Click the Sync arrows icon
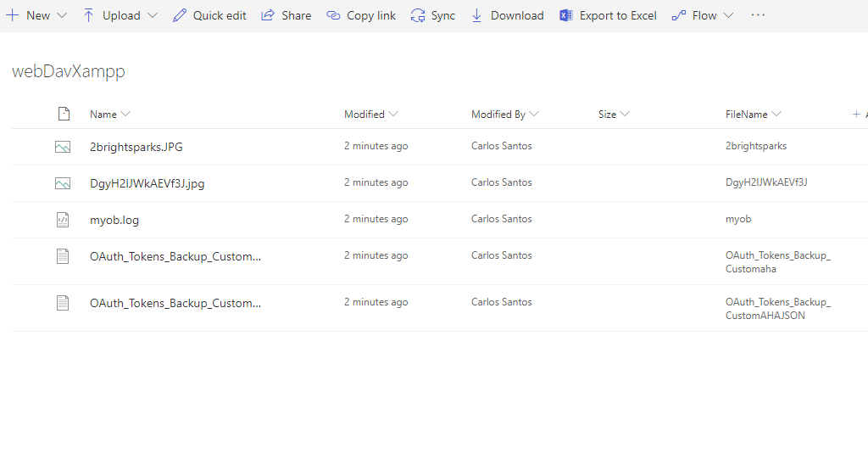This screenshot has width=868, height=476. coord(417,15)
